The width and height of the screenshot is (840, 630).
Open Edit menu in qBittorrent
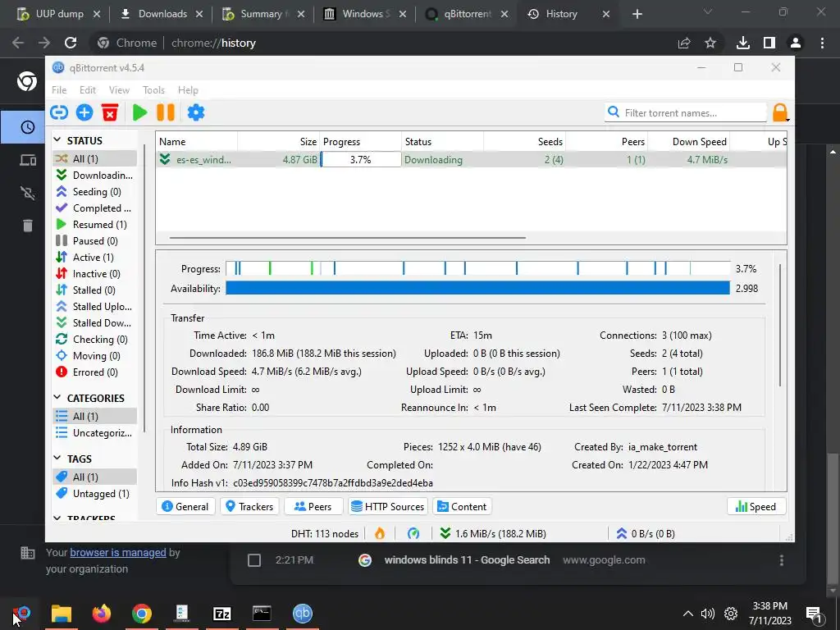point(87,90)
